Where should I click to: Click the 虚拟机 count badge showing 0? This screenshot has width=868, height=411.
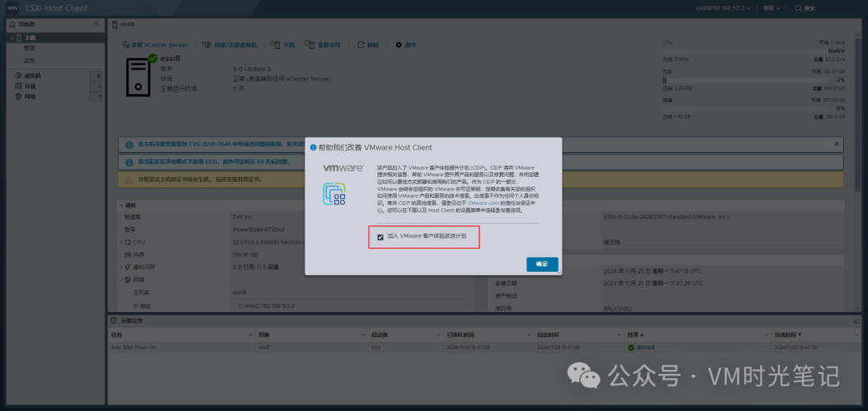pyautogui.click(x=96, y=76)
